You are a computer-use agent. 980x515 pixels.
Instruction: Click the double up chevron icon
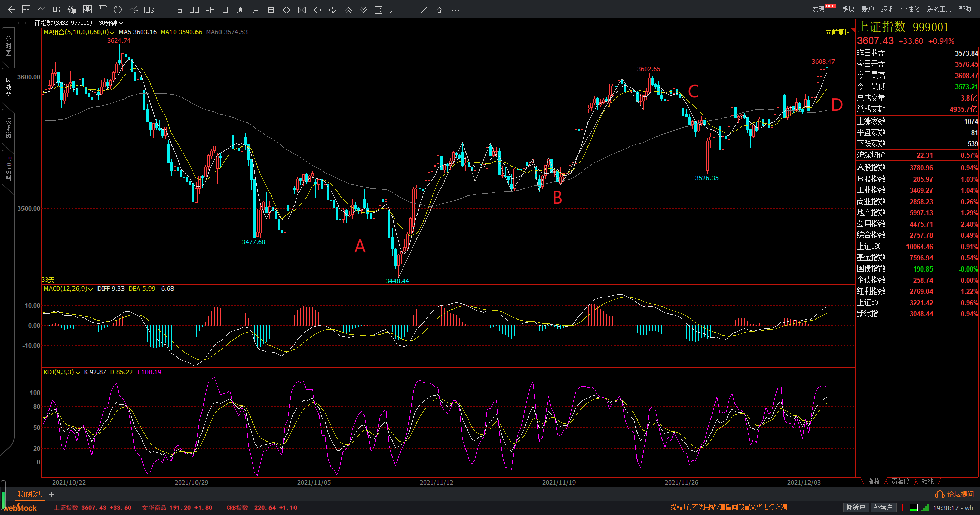348,10
